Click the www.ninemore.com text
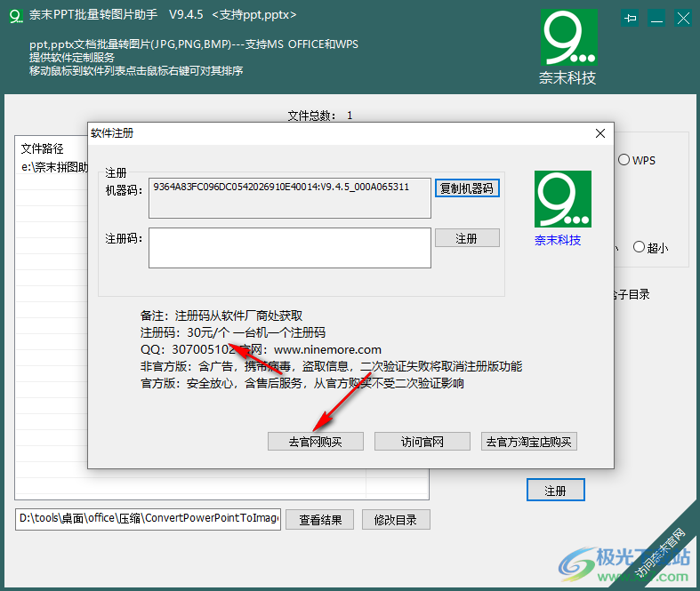This screenshot has height=591, width=700. 327,349
